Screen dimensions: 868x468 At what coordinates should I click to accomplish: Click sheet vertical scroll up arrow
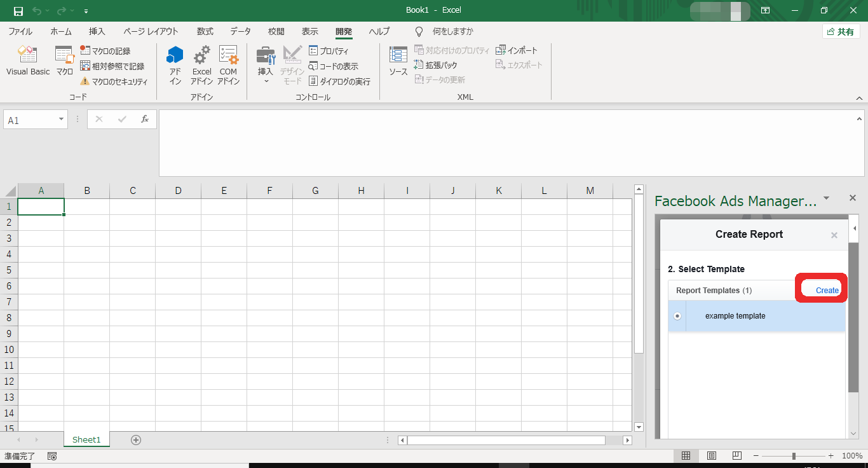point(639,189)
